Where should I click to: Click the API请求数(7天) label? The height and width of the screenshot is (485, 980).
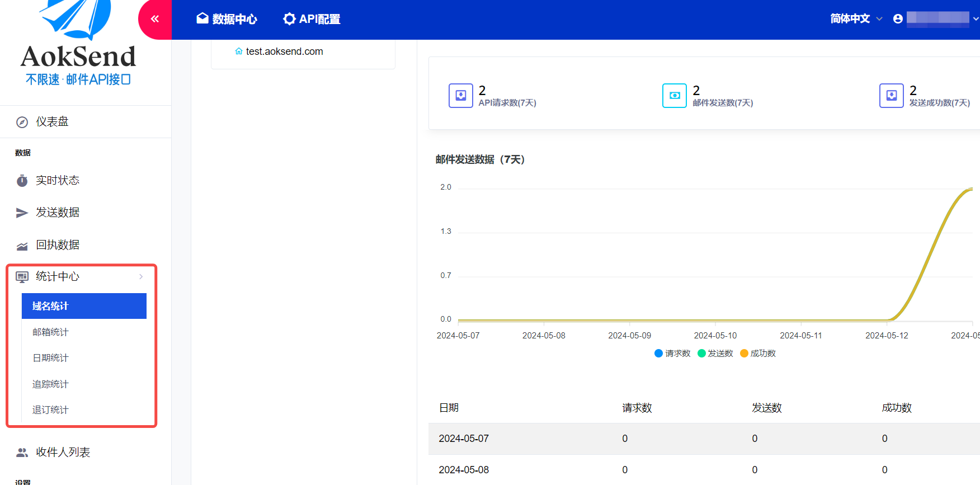click(507, 103)
